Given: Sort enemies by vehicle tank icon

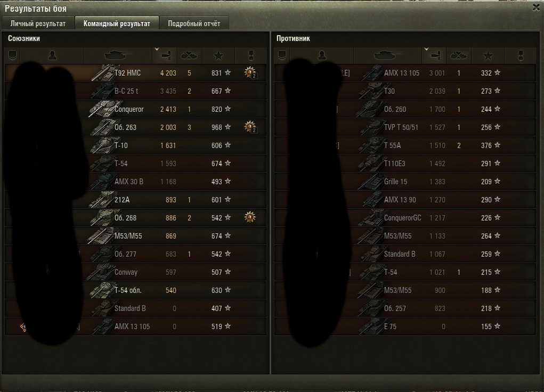Looking at the screenshot, I should tap(387, 55).
